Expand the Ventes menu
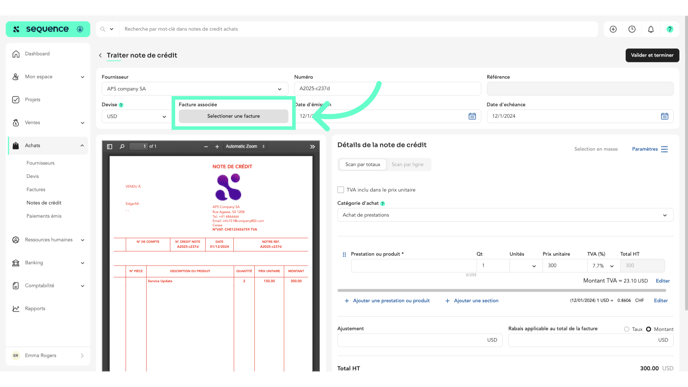Viewport: 688px width, 387px height. (82, 123)
